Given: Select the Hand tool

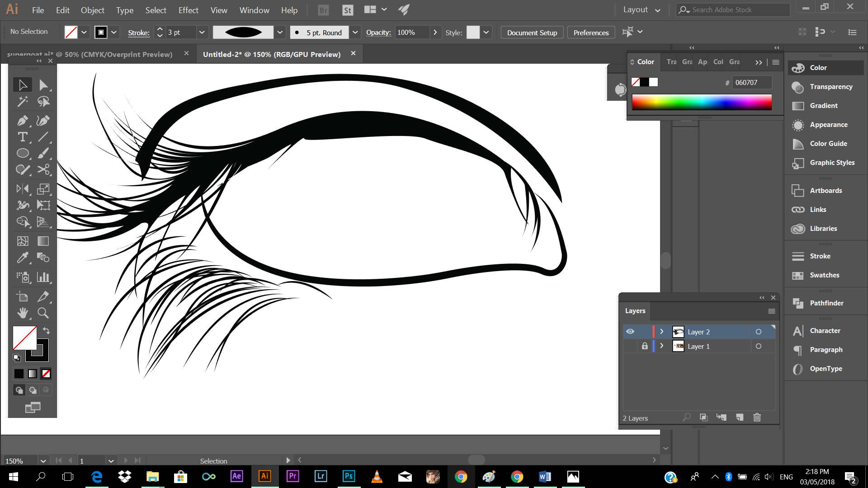Looking at the screenshot, I should tap(23, 313).
